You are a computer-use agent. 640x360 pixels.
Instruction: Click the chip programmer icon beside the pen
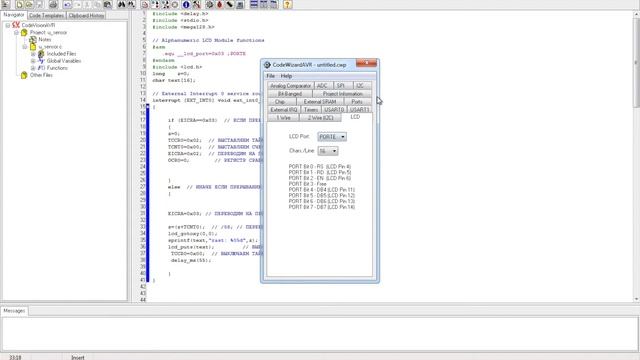point(240,4)
